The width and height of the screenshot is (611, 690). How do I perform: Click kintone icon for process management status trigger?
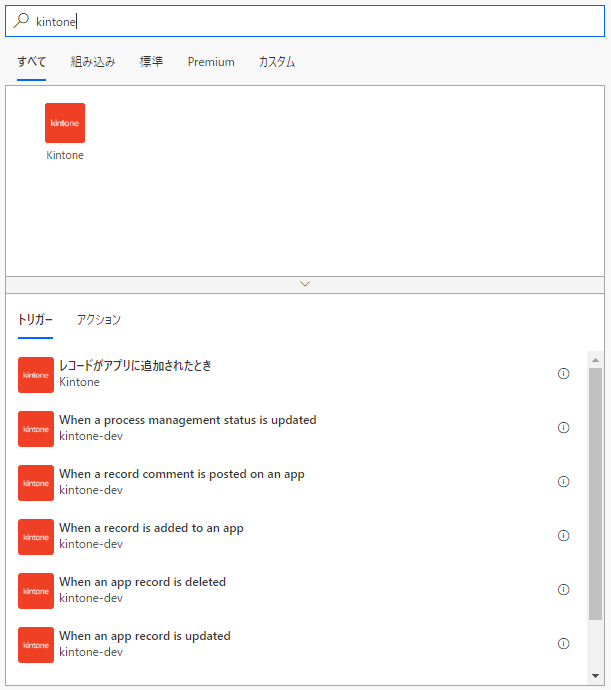pos(36,429)
